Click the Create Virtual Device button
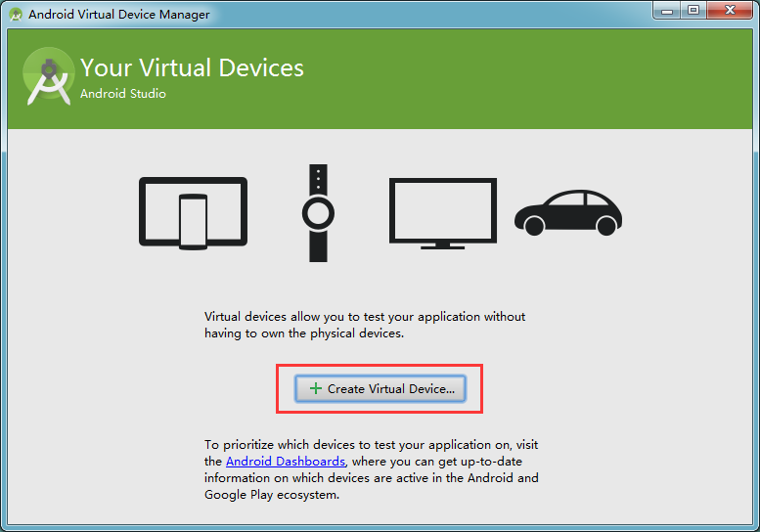Viewport: 760px width, 532px height. (381, 388)
